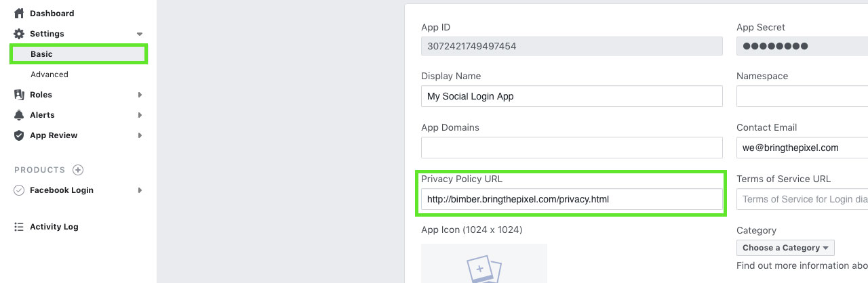Click the 'Find out more information' text
The image size is (868, 283).
tap(802, 266)
